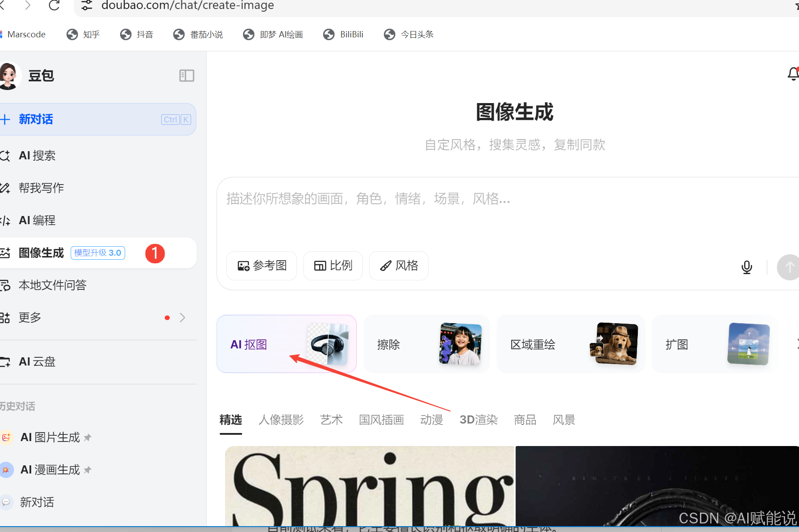The height and width of the screenshot is (532, 799).
Task: Switch to the 艺术 tab
Action: (332, 420)
